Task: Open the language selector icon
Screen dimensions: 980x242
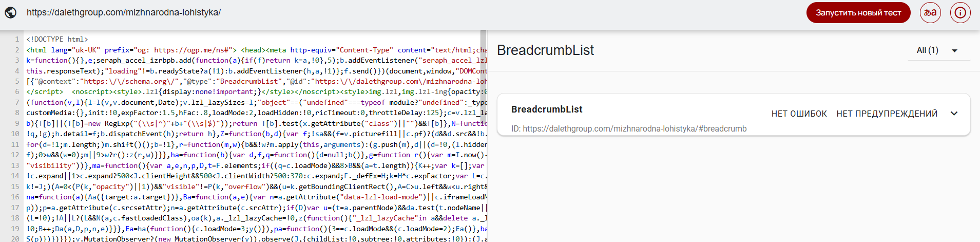Action: tap(930, 12)
